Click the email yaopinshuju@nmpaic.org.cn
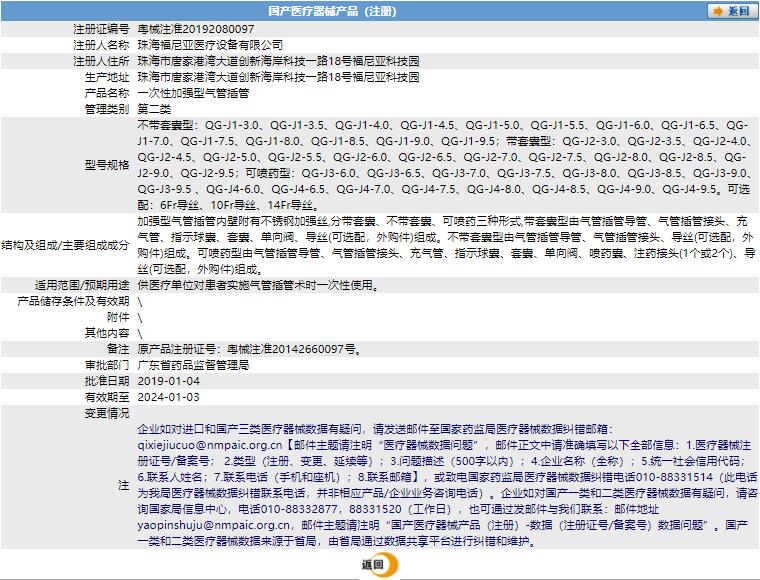Viewport: 760px width, 580px height. (x=214, y=525)
